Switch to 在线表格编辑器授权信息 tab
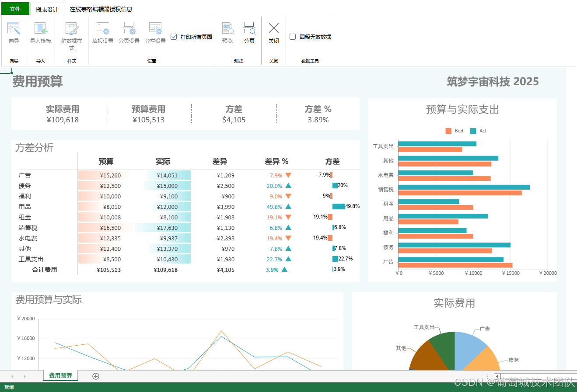 pyautogui.click(x=101, y=9)
